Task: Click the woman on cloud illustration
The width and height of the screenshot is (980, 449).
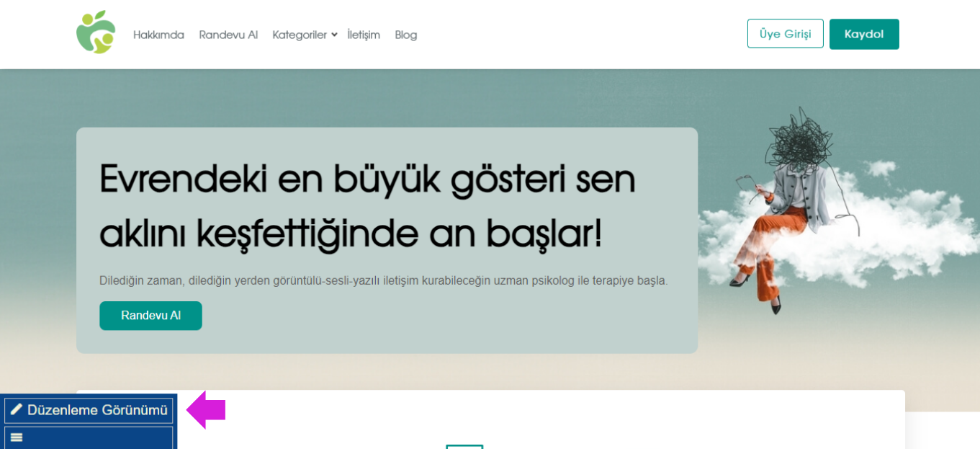Action: tap(799, 213)
